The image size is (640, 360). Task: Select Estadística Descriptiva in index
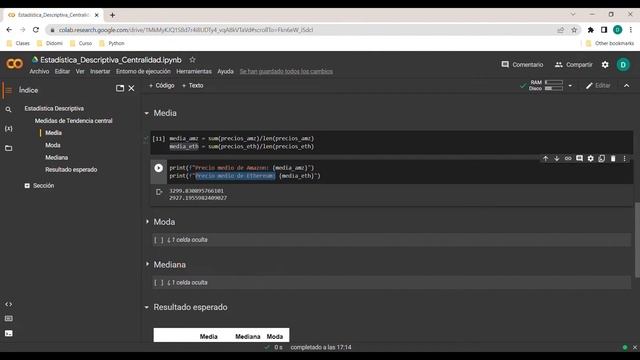tap(54, 109)
